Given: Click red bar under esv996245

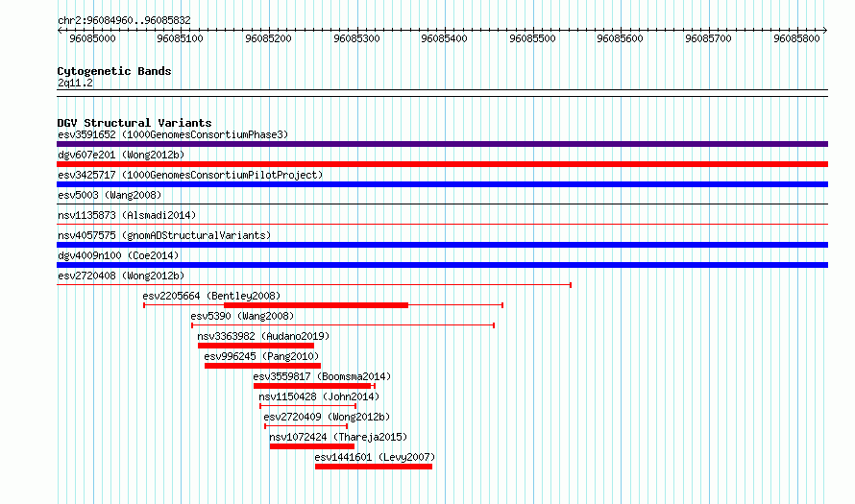Looking at the screenshot, I should tap(262, 366).
